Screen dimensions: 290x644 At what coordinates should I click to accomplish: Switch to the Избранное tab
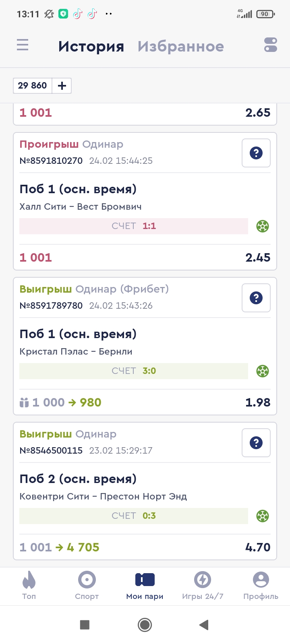(180, 47)
